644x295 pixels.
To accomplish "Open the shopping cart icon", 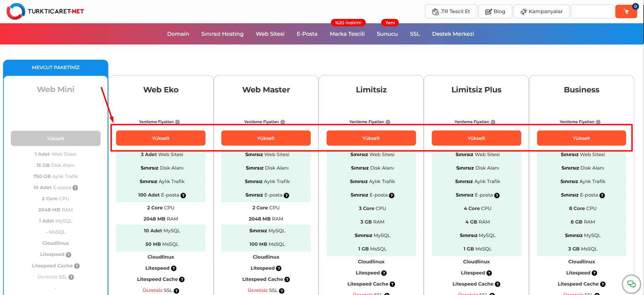I will coord(626,11).
